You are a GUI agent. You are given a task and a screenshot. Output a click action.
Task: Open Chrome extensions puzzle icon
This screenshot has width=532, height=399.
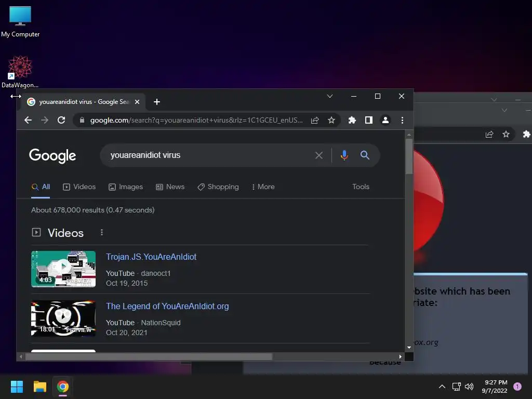click(352, 120)
